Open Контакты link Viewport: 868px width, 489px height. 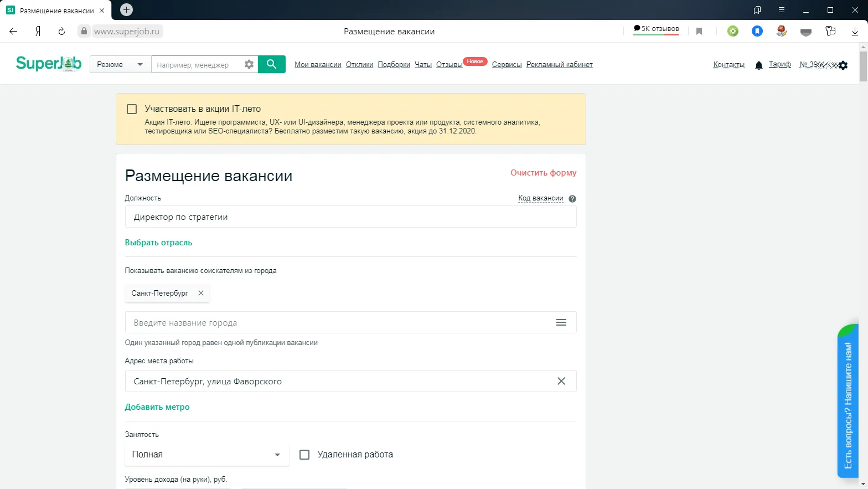pos(729,65)
